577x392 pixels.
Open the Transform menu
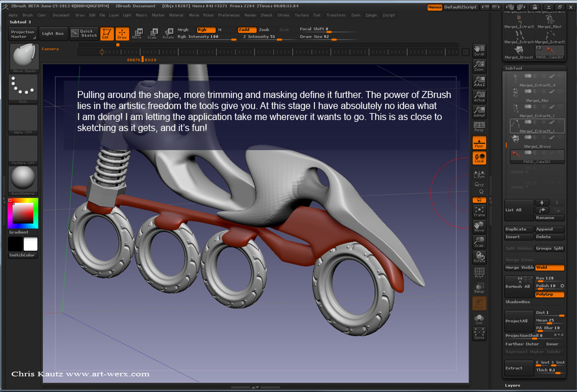336,15
